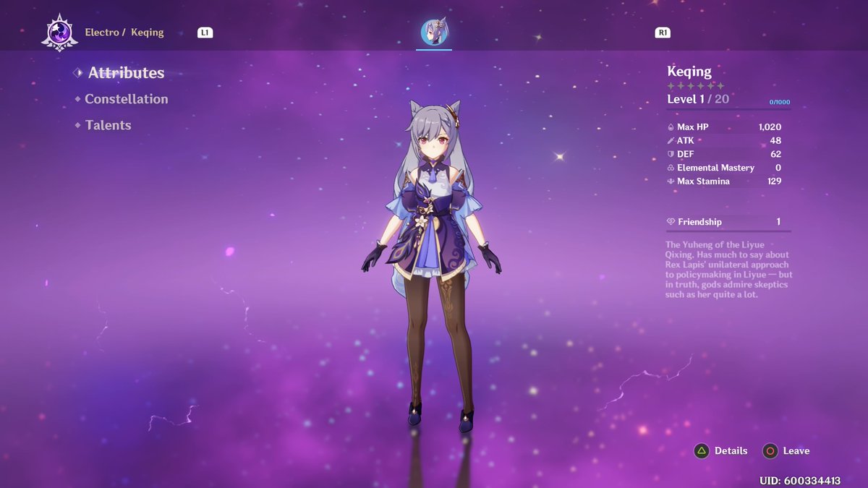Click the DEF value 62

[x=775, y=154]
